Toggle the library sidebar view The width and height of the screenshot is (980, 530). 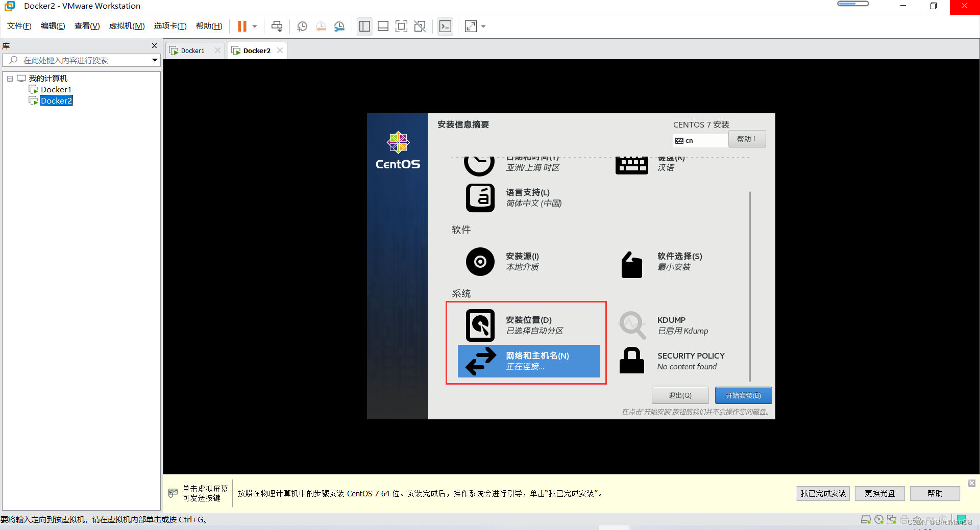click(x=364, y=26)
